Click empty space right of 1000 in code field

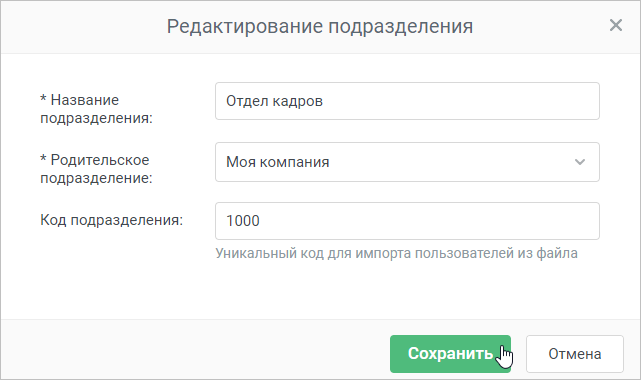429,221
